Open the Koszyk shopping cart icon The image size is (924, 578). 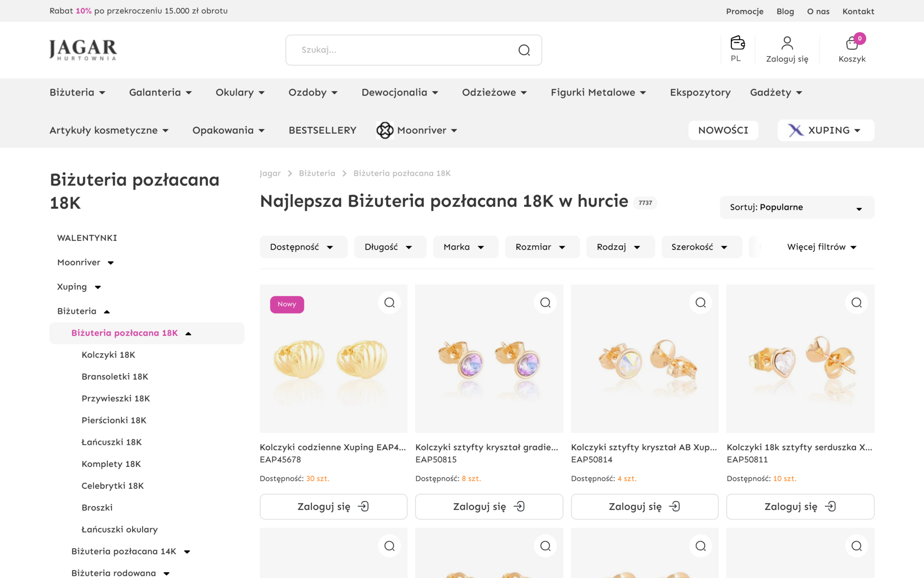(x=852, y=43)
